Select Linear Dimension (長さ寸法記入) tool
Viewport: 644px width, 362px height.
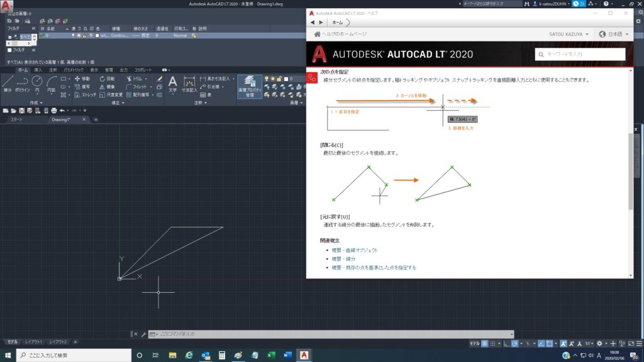pos(215,79)
